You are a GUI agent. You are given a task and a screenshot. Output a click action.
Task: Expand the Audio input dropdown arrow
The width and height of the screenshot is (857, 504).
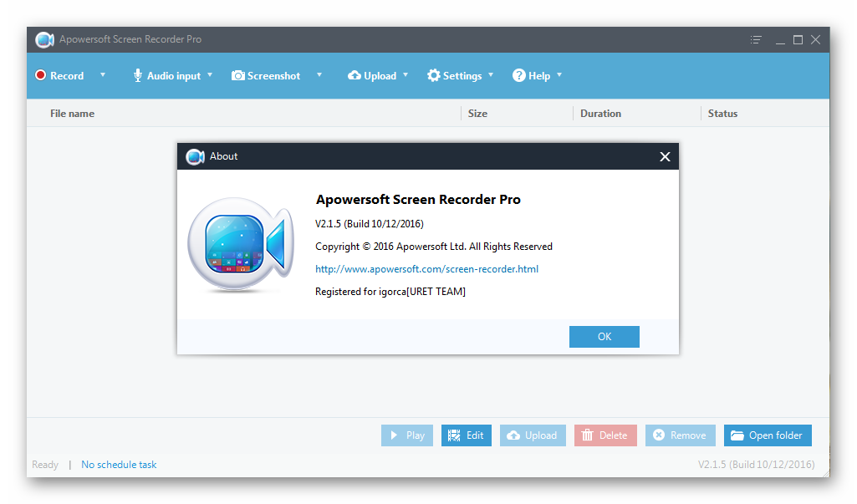click(210, 75)
